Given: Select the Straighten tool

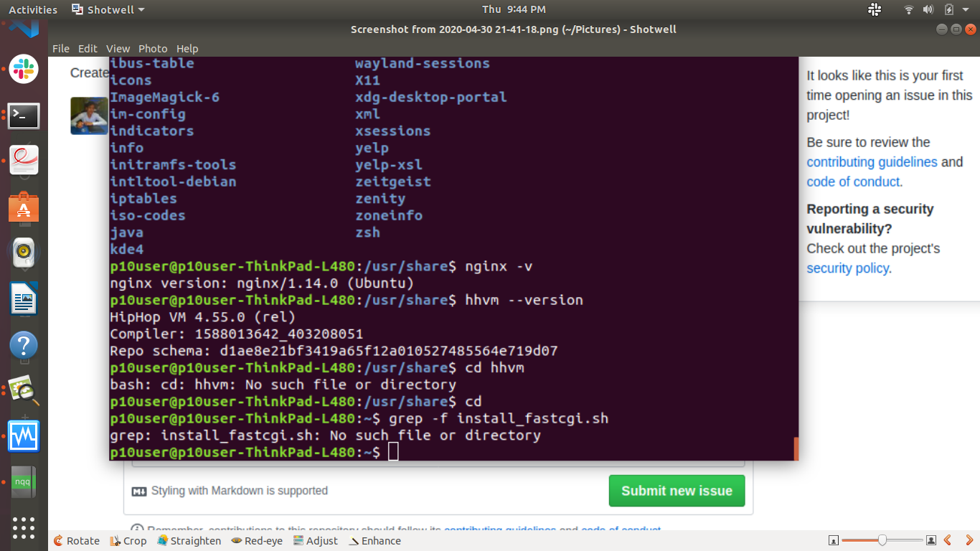Looking at the screenshot, I should (189, 541).
